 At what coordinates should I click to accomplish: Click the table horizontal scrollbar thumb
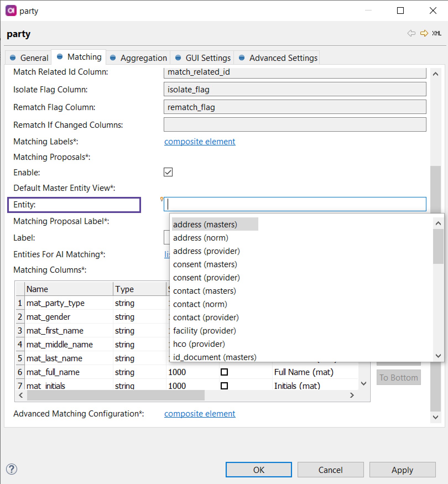(116, 395)
